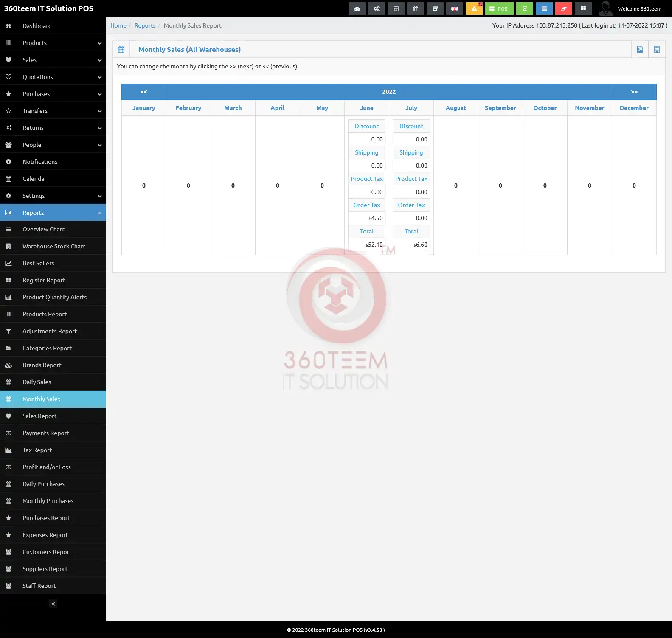672x638 pixels.
Task: Expand the Settings sidebar menu
Action: [53, 196]
